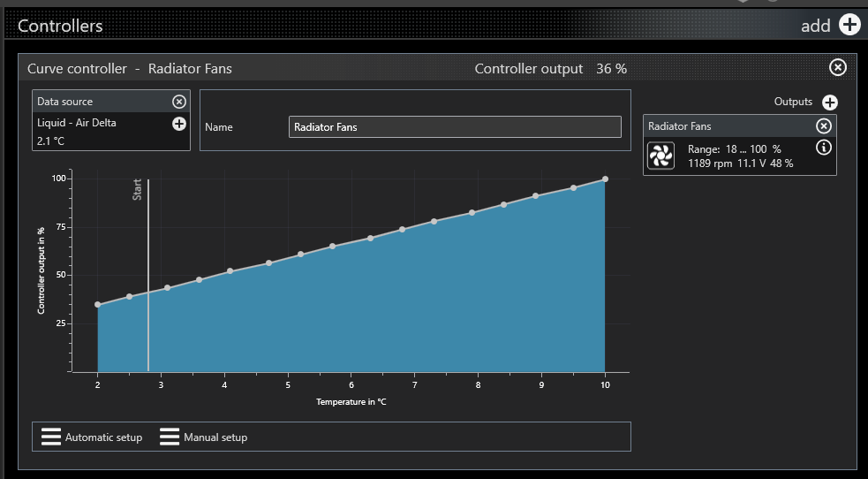Select the curve point at 2 °C
Viewport: 868px width, 479px height.
[x=97, y=305]
